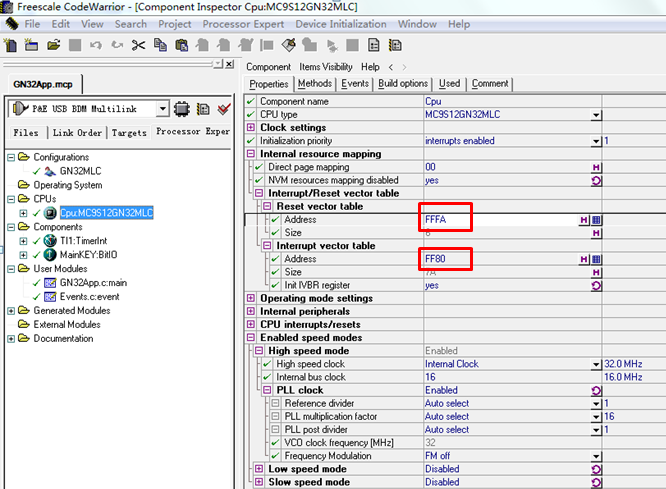666x489 pixels.
Task: Click the back arrow next to Help in inspector
Action: (391, 67)
